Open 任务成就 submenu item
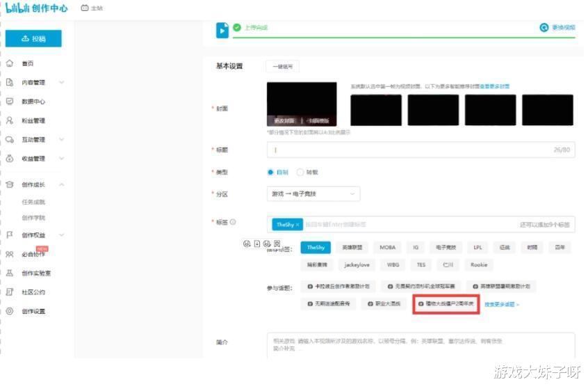This screenshot has height=389, width=588. [x=33, y=202]
